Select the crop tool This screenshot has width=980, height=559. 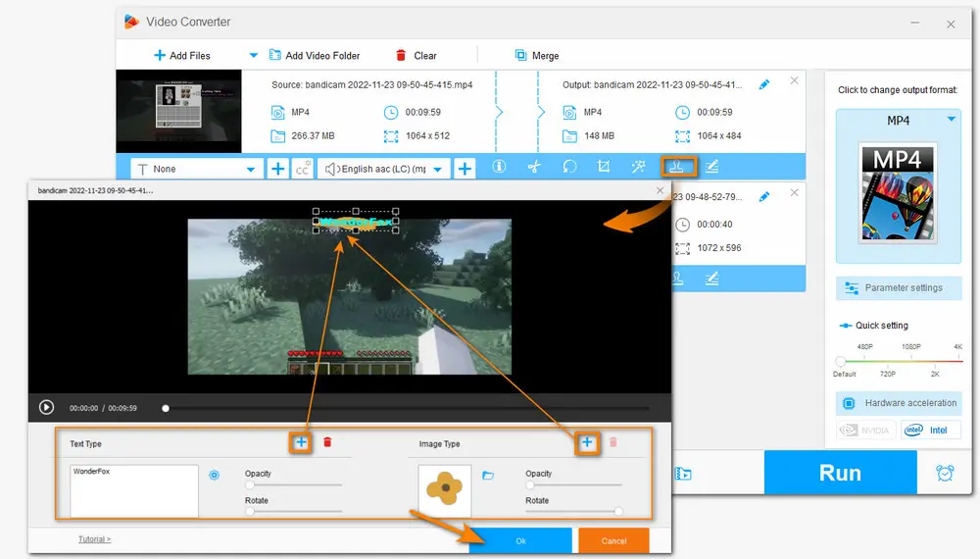603,167
